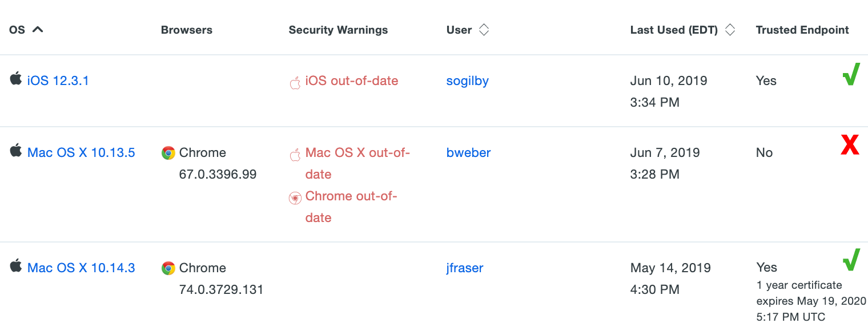Screen dimensions: 868x331
Task: Click the Mac OS X out-of-date warning
Action: tap(357, 152)
